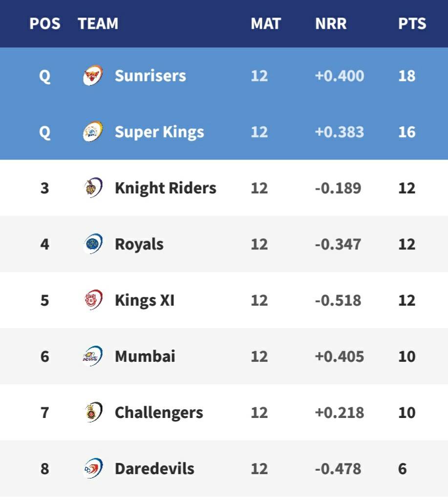
Task: Click the Daredevils team name
Action: coord(154,468)
